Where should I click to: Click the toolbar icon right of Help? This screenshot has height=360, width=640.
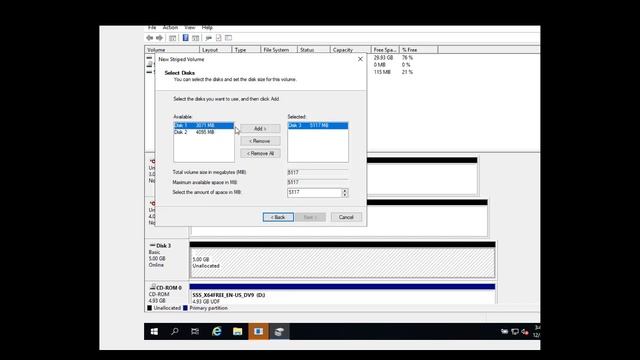click(x=196, y=38)
